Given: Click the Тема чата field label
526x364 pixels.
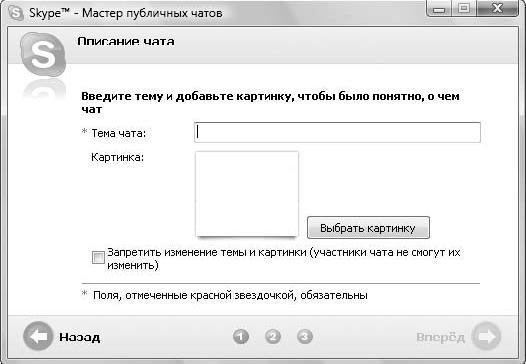Looking at the screenshot, I should pyautogui.click(x=119, y=133).
